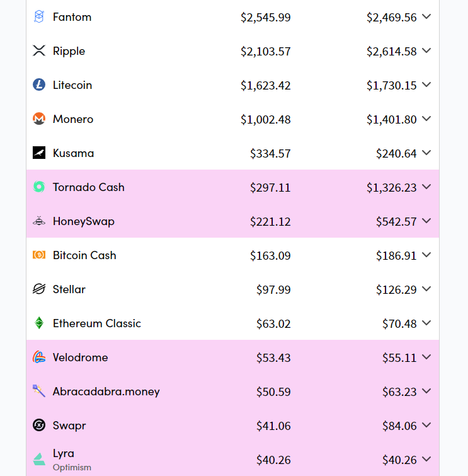
Task: Click the Fantom coin icon
Action: [x=39, y=16]
